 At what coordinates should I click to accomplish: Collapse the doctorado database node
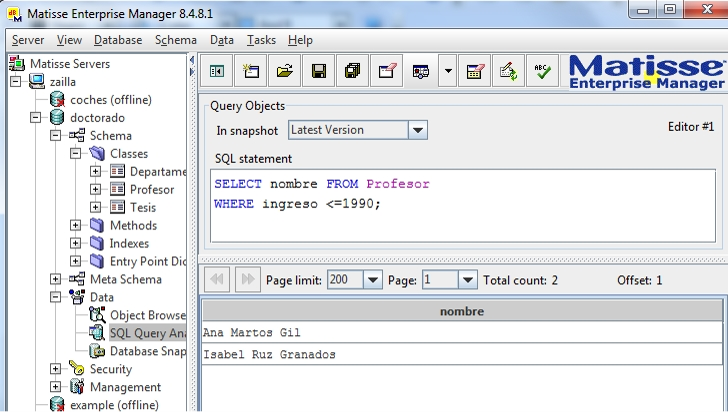point(35,118)
